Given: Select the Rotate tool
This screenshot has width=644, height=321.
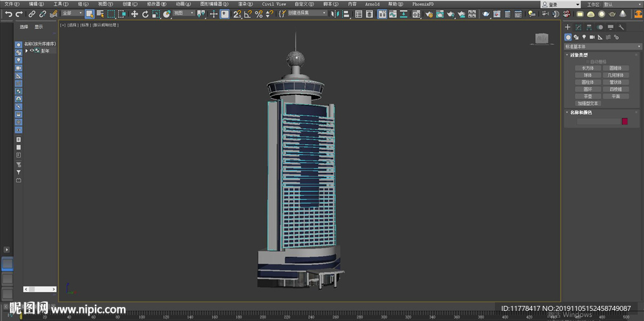Looking at the screenshot, I should tap(145, 14).
